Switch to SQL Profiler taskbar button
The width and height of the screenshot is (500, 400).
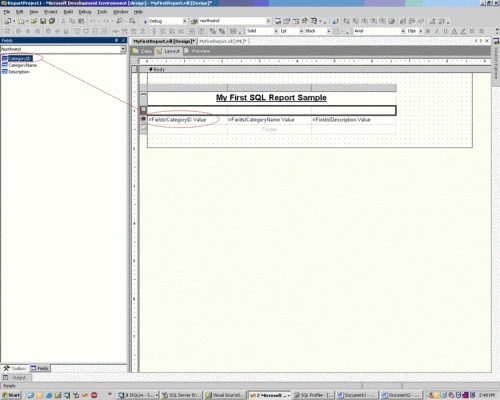(x=313, y=395)
